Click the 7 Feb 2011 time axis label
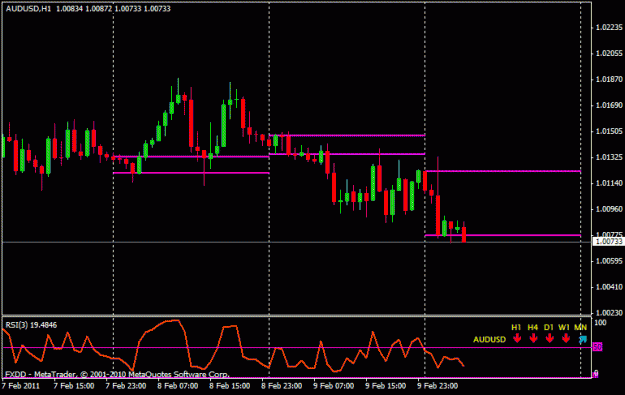 (21, 386)
